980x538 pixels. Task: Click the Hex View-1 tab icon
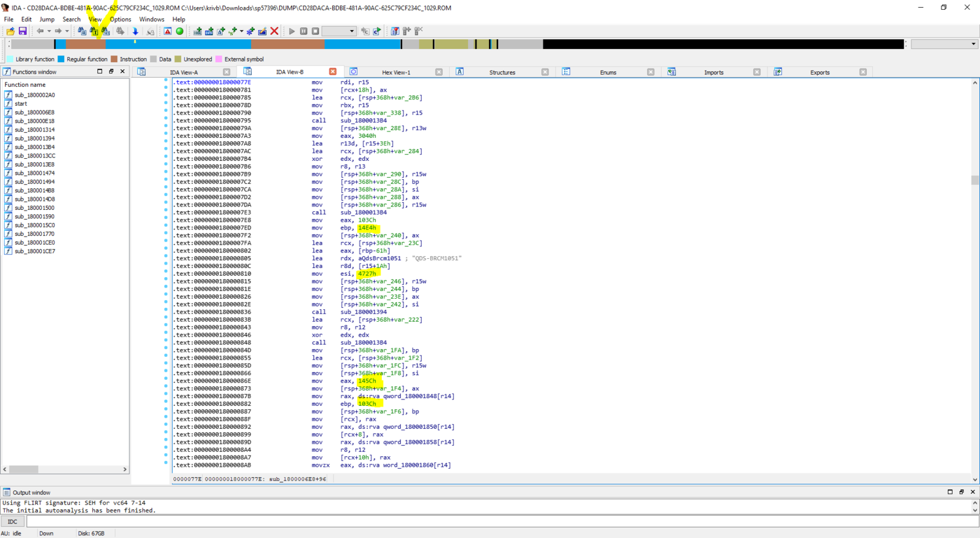(x=354, y=72)
